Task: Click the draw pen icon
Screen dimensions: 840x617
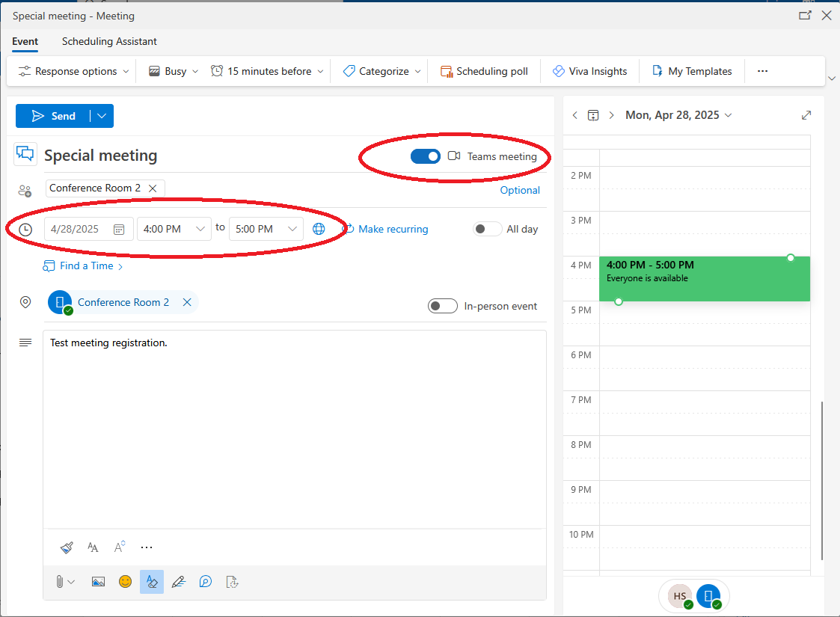Action: point(178,581)
